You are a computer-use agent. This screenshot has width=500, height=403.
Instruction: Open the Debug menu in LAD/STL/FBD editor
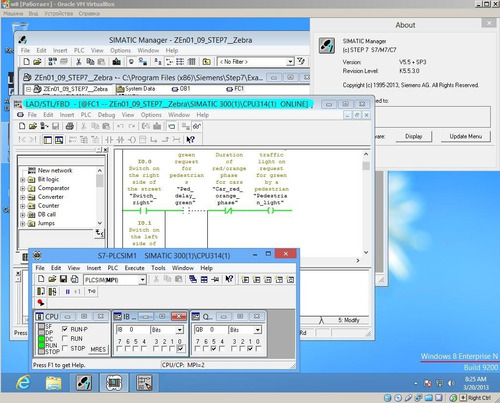[x=106, y=115]
